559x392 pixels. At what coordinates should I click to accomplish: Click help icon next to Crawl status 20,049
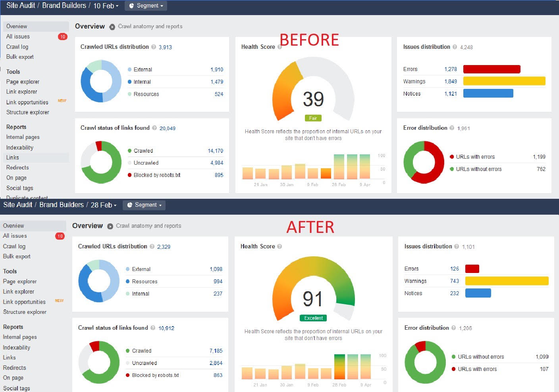click(x=154, y=128)
